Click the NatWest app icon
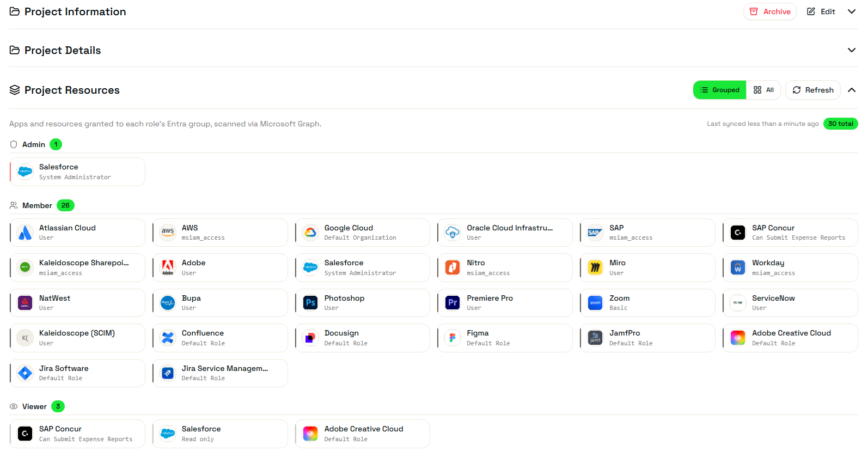The image size is (868, 457). [x=25, y=303]
